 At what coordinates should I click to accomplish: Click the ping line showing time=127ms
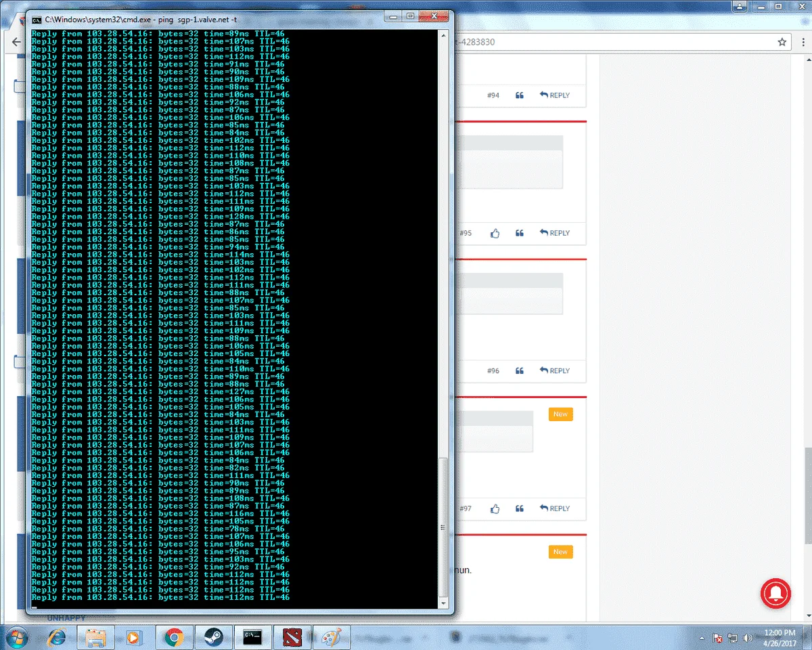160,391
